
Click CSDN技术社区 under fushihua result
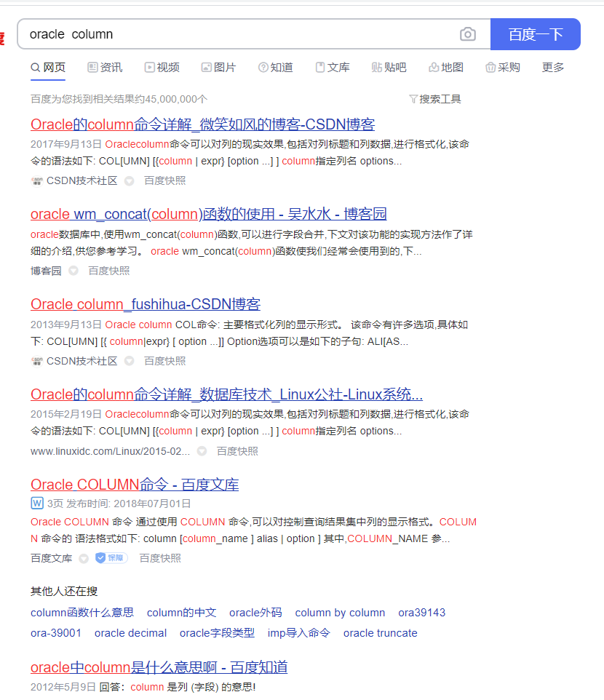point(82,361)
